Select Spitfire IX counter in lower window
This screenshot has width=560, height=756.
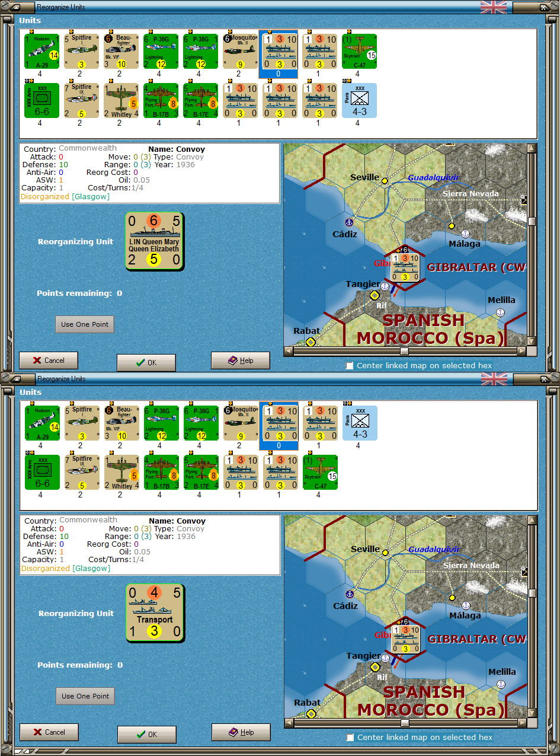(82, 472)
